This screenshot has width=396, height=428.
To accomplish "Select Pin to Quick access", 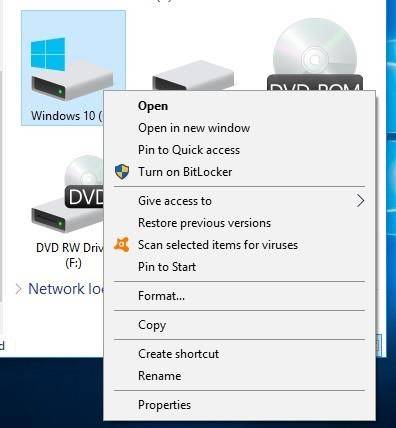I will (x=239, y=150).
